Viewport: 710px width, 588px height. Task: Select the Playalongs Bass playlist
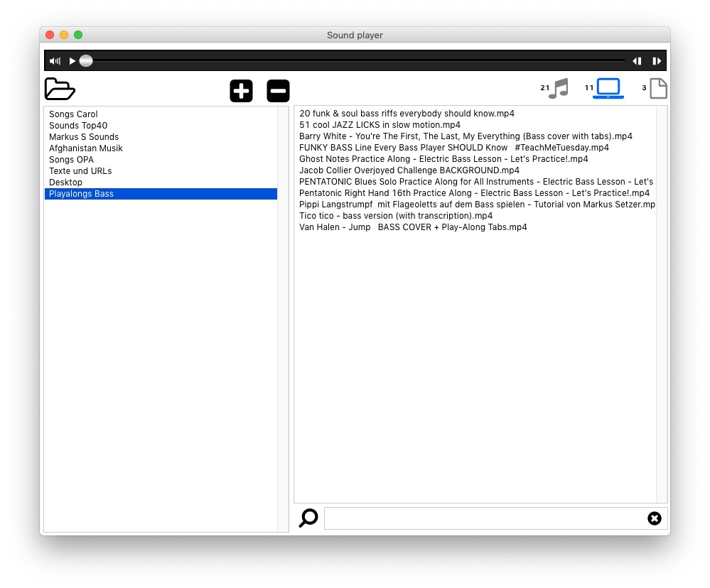click(x=161, y=194)
